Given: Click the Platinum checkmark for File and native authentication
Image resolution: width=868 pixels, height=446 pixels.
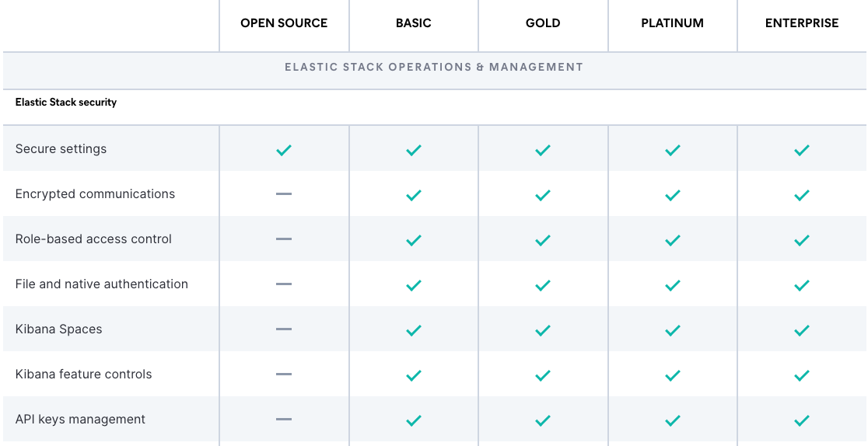Looking at the screenshot, I should (673, 285).
